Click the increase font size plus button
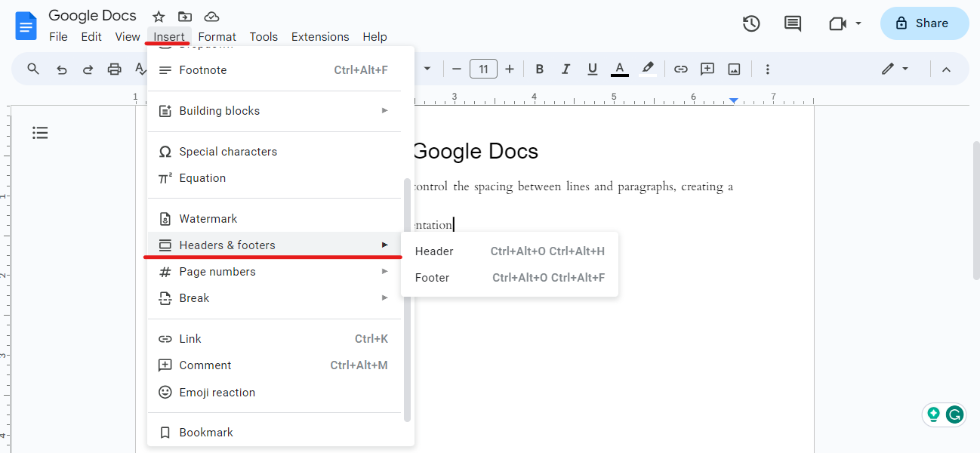Viewport: 980px width, 453px height. [x=510, y=69]
